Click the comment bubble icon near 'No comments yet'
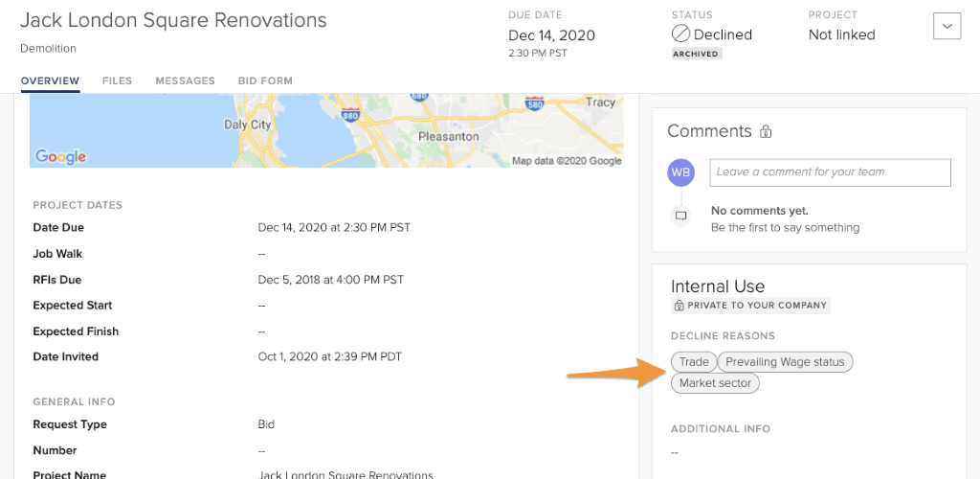Image resolution: width=980 pixels, height=479 pixels. point(681,217)
